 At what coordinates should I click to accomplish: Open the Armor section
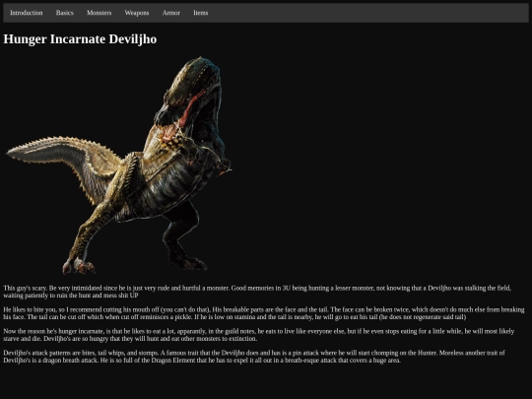click(x=171, y=13)
